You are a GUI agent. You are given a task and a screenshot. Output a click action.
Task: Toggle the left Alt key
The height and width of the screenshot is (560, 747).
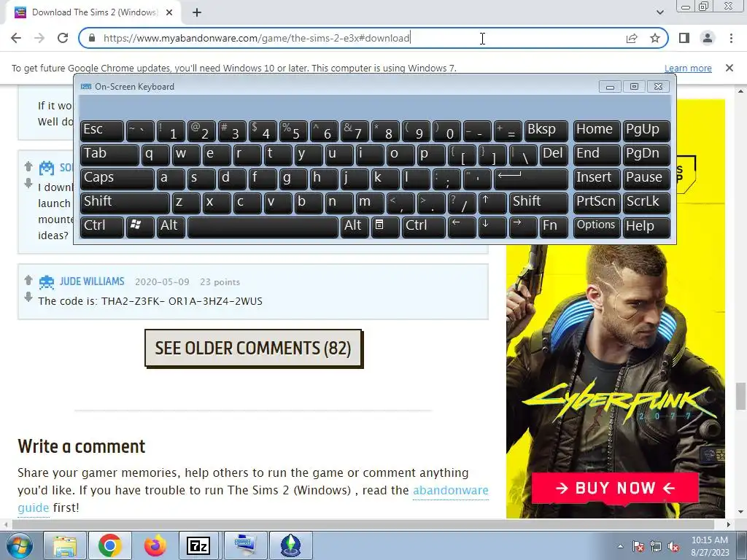171,227
